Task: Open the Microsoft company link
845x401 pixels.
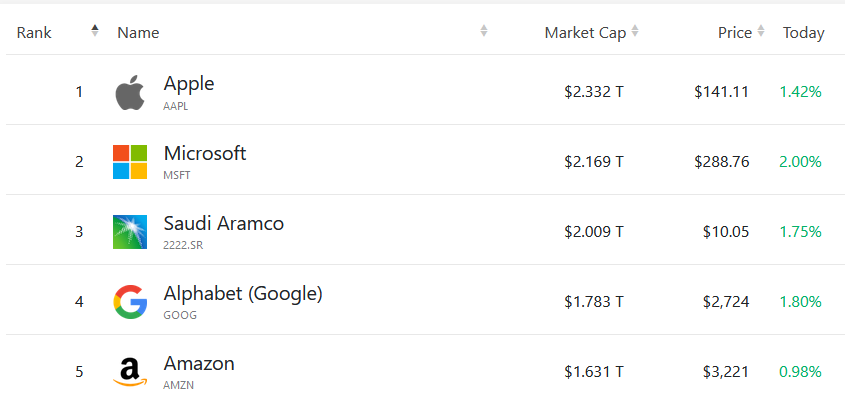Action: point(205,154)
